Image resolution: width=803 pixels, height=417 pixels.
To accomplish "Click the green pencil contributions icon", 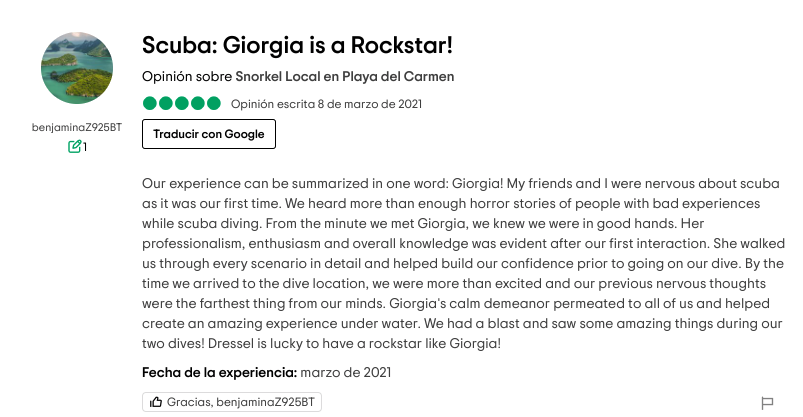I will point(74,147).
